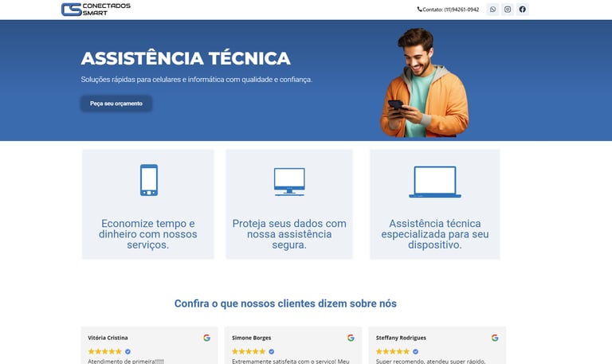This screenshot has width=612, height=364.
Task: Click the contact phone number (11)94261-0942
Action: coord(461,10)
